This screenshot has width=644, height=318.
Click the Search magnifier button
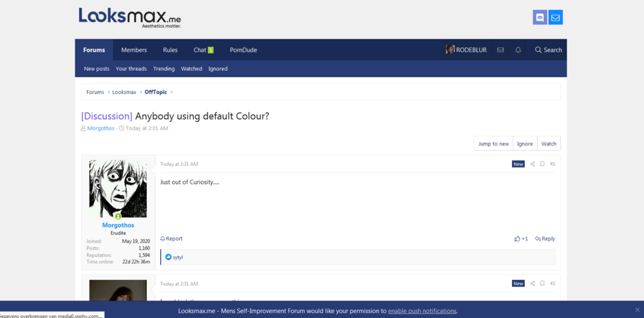pos(548,50)
